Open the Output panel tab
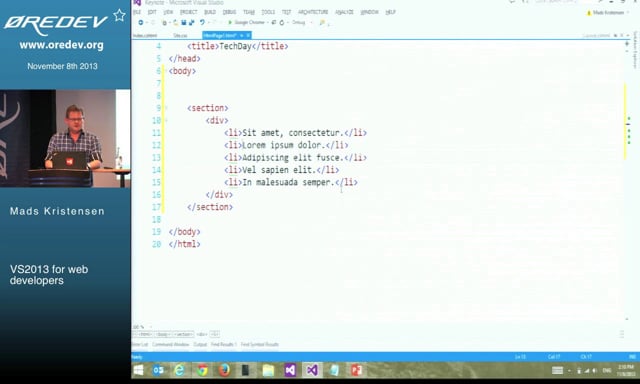Screen dimensions: 640x384 (200, 345)
